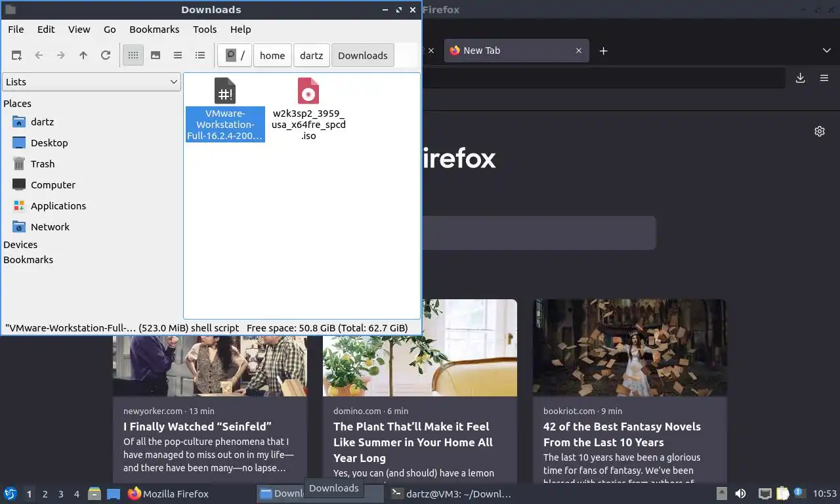Select Desktop in Places sidebar

coord(49,143)
